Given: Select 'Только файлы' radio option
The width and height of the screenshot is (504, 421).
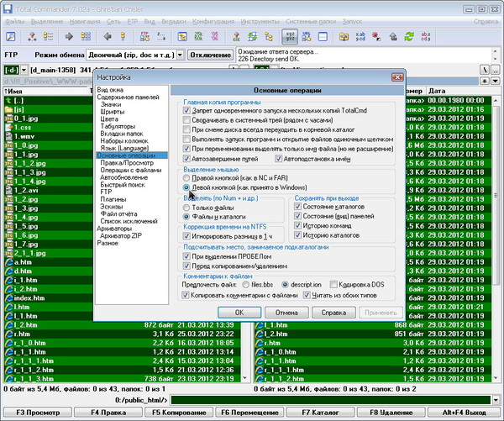Looking at the screenshot, I should (186, 208).
